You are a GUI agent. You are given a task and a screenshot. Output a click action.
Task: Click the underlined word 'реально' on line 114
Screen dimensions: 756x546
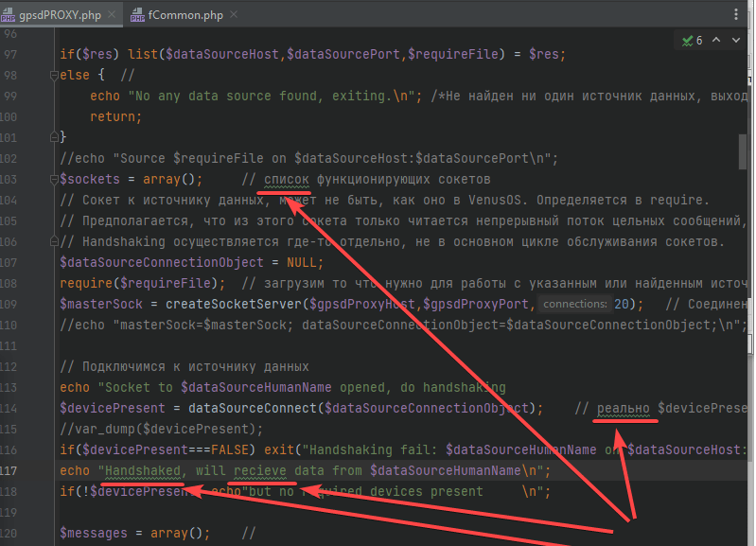point(623,408)
